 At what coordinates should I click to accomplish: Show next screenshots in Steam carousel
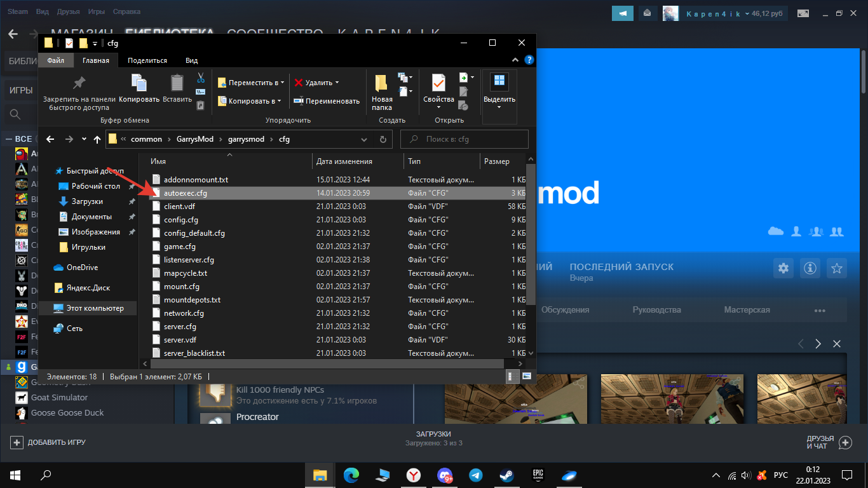click(x=818, y=344)
